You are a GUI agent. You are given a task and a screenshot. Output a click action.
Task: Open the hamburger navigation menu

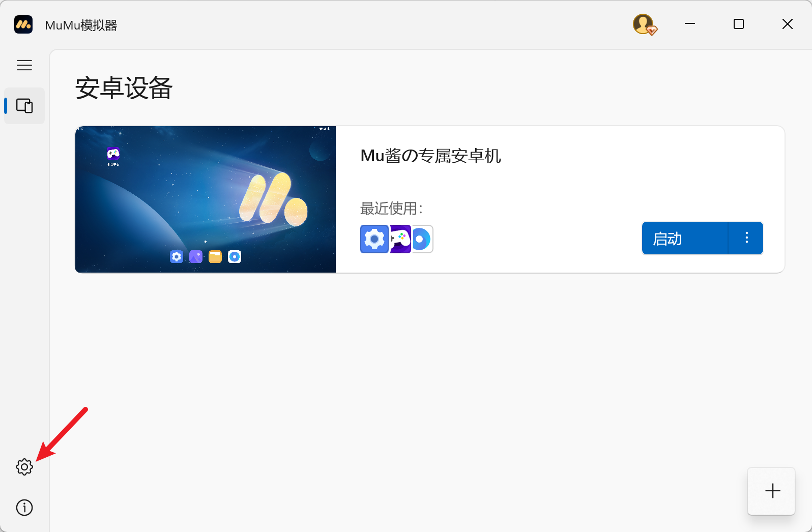pos(24,65)
